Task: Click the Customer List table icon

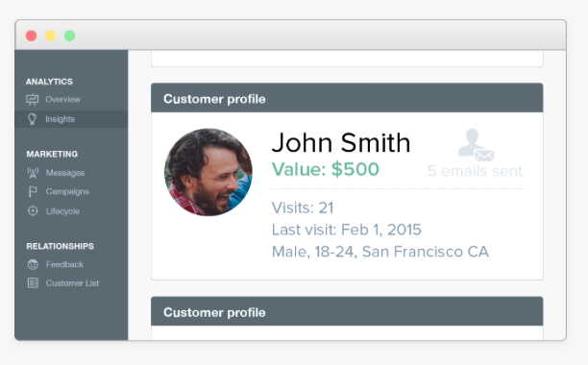Action: click(x=33, y=283)
